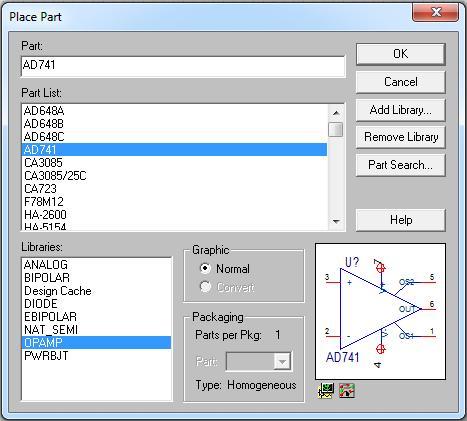The height and width of the screenshot is (421, 467).
Task: Select CA3085 in the Part List
Action: (174, 163)
